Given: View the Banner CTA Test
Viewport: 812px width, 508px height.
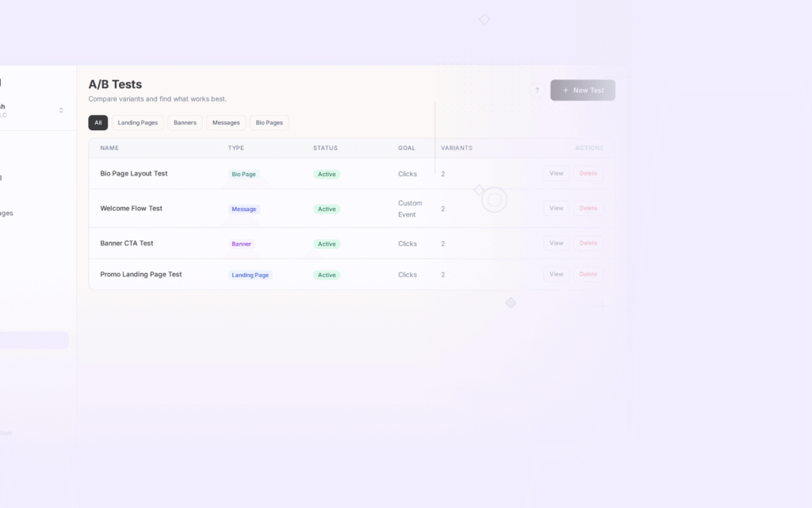Looking at the screenshot, I should tap(556, 243).
